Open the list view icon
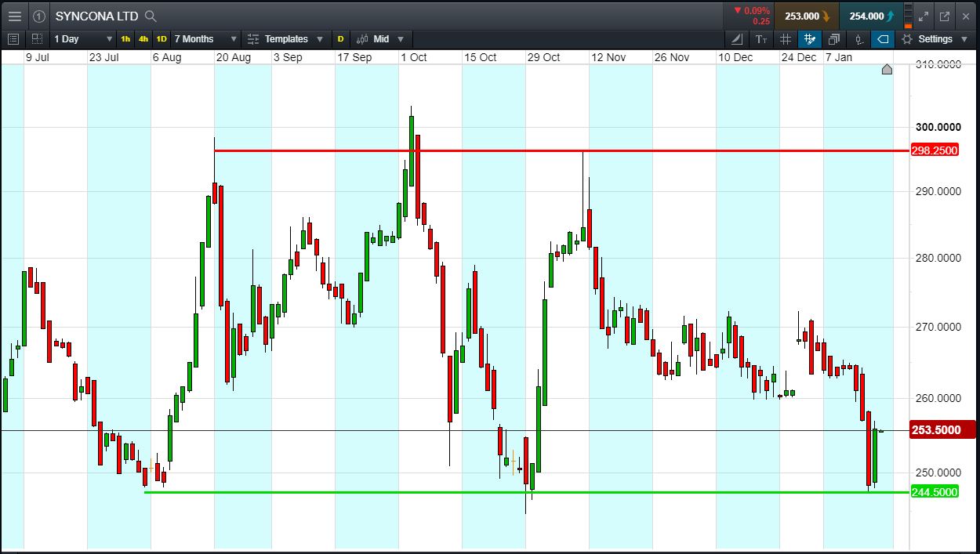 pos(13,38)
